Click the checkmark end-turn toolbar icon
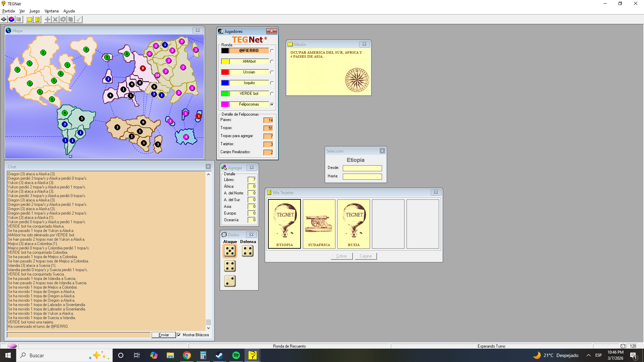 [78, 19]
